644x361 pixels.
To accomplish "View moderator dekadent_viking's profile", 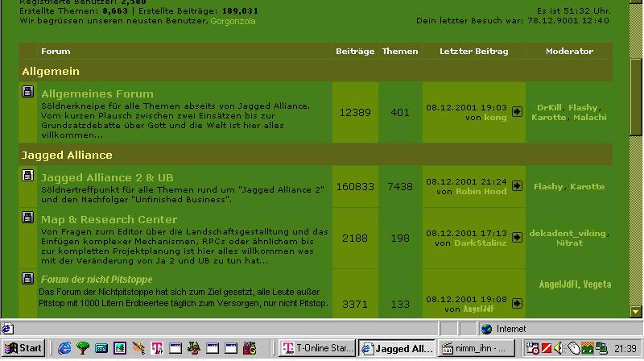I will tap(568, 234).
